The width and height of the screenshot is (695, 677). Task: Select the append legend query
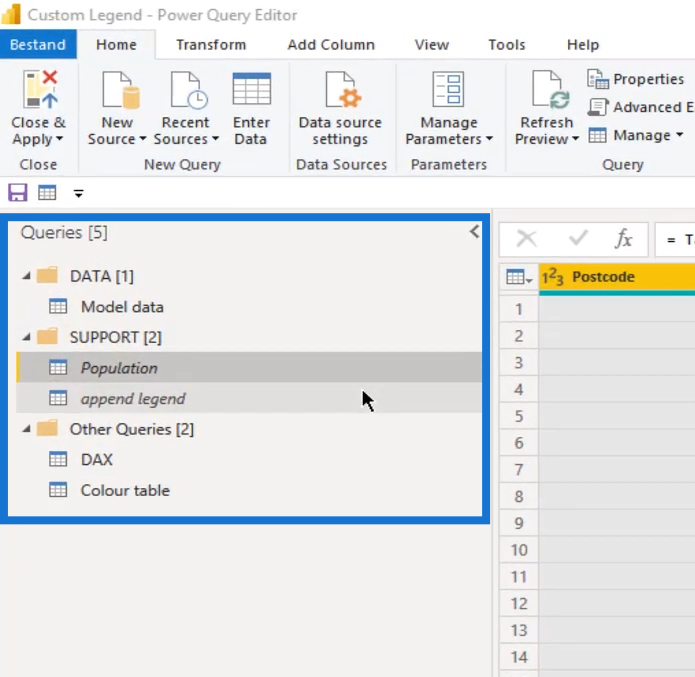[x=249, y=398]
